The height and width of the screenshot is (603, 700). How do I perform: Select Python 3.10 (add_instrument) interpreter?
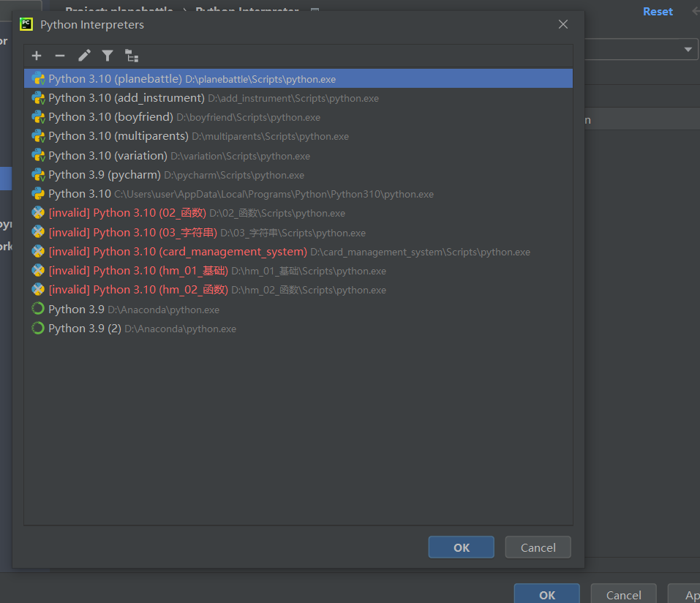[298, 98]
